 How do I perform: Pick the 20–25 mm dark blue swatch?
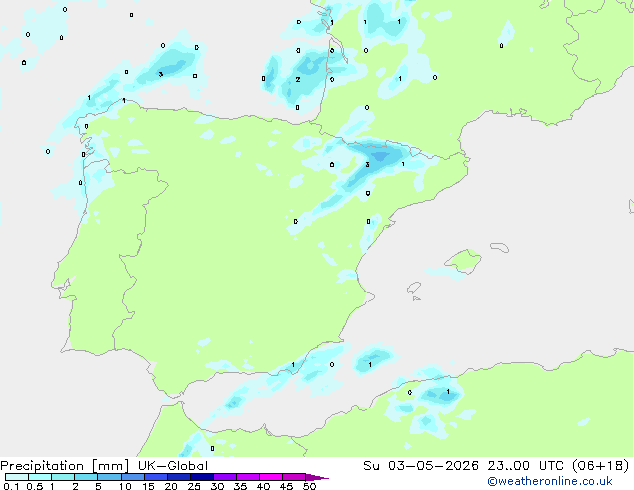pyautogui.click(x=178, y=477)
